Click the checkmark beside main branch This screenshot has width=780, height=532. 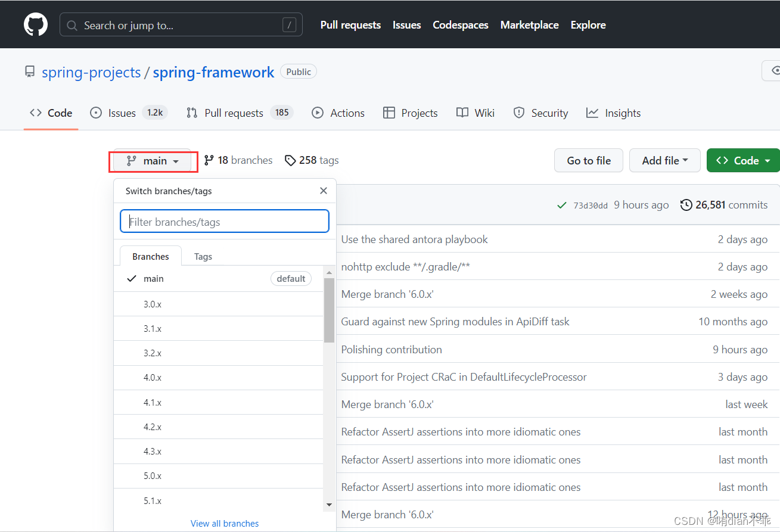coord(132,279)
